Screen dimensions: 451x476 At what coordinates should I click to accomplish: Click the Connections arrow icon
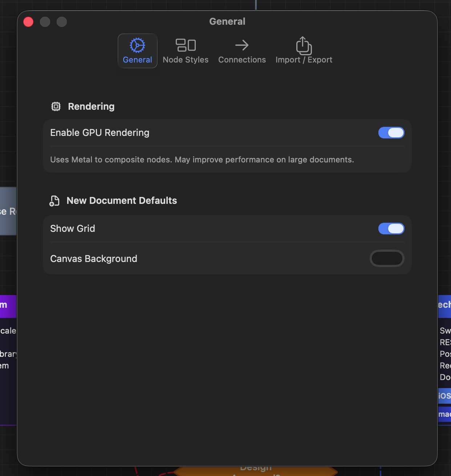coord(242,45)
